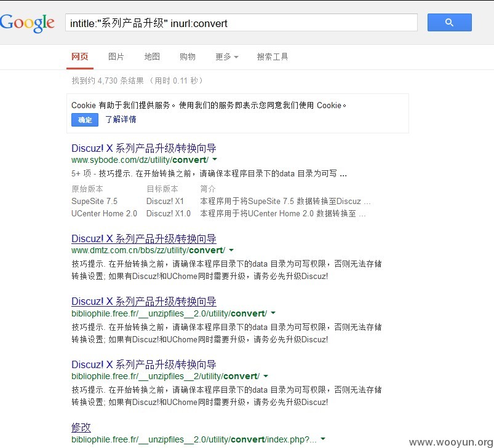Open Discuz result for __unzipfiles__2.0/utility/convert/
The height and width of the screenshot is (448, 494).
coord(144,301)
